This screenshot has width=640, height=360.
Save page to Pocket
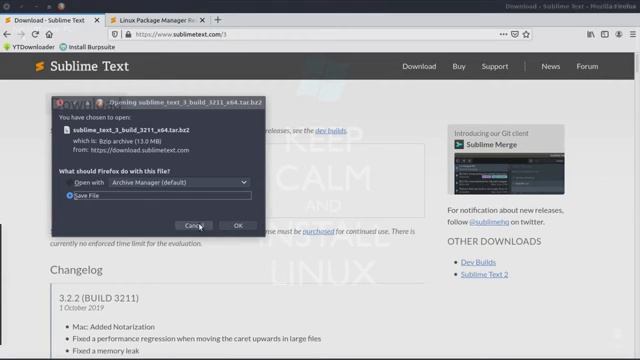(515, 34)
